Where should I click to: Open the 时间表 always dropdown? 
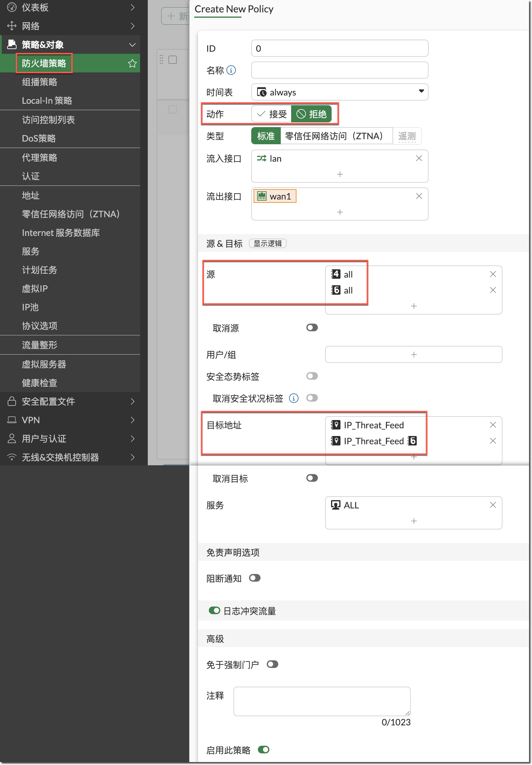tap(340, 92)
